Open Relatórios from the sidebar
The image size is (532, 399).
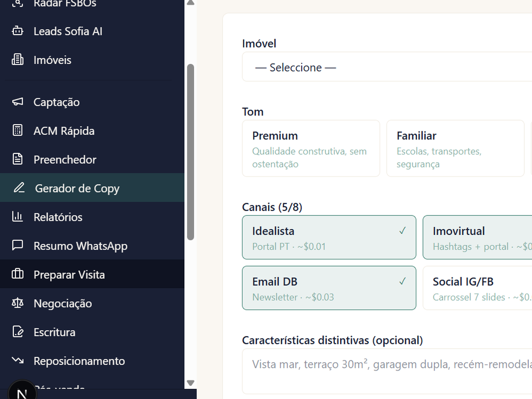coord(92,217)
